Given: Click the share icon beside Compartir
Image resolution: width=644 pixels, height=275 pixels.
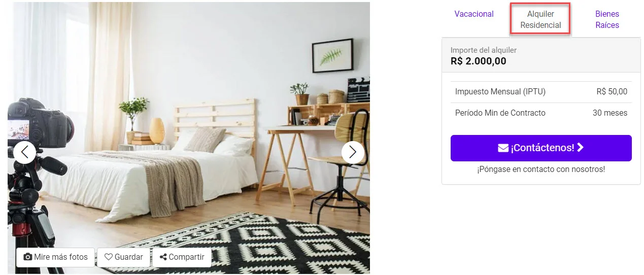Looking at the screenshot, I should point(163,257).
